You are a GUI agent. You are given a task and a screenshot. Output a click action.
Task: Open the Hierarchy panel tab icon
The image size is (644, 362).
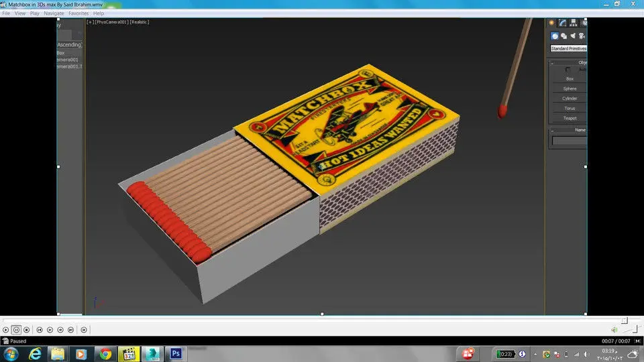574,23
